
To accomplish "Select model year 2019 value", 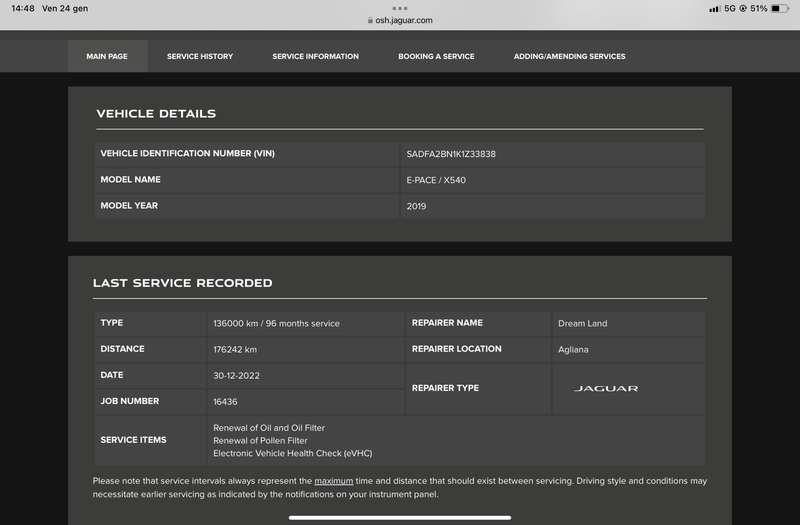I will 416,206.
